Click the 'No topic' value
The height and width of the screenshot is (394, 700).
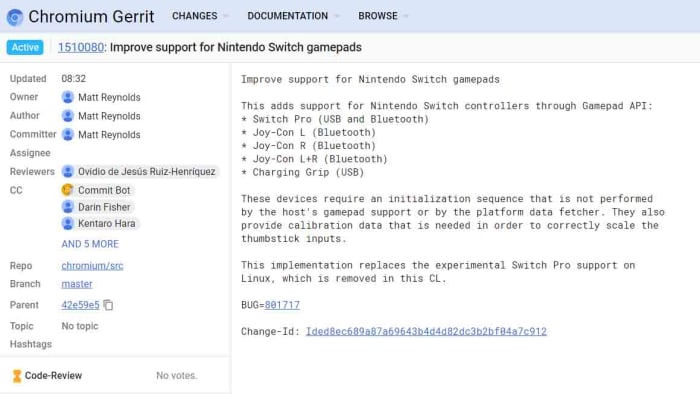coord(80,326)
